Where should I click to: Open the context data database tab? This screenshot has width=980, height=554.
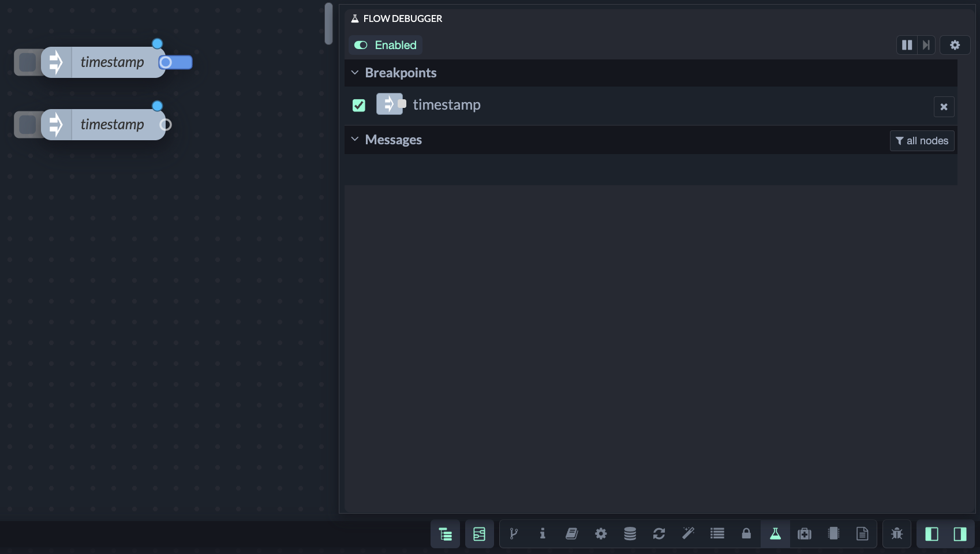point(630,534)
